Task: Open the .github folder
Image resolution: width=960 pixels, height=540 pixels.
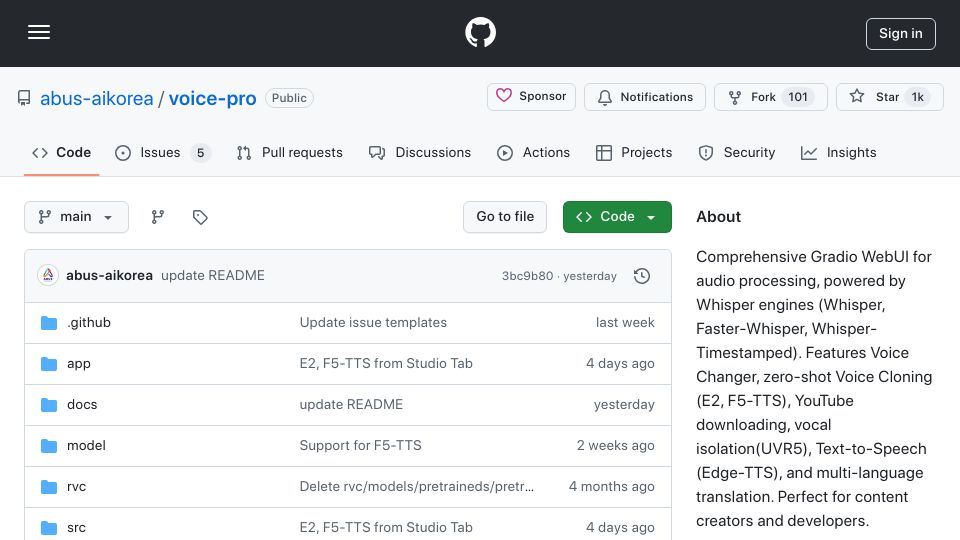Action: pos(89,323)
